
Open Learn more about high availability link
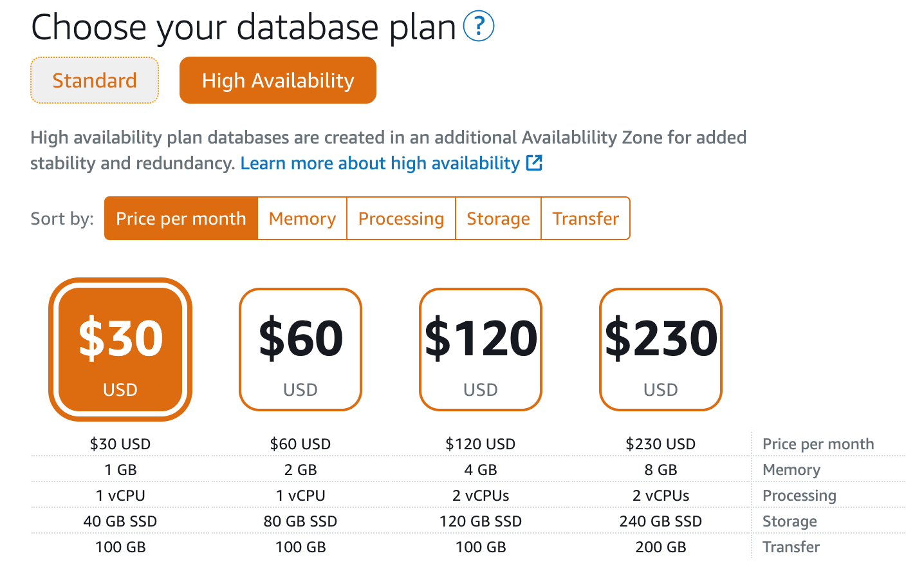tap(380, 163)
